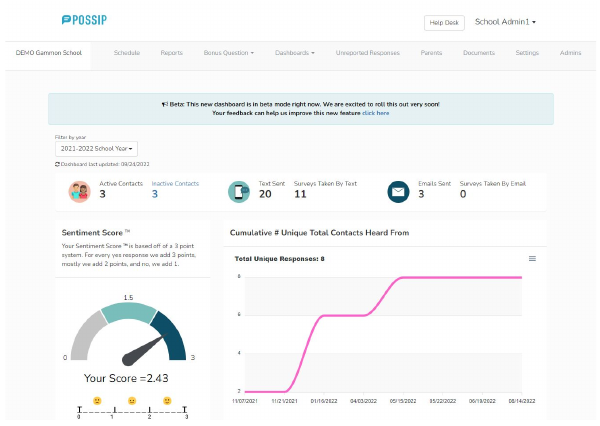Open the Schedule menu item

pos(127,53)
